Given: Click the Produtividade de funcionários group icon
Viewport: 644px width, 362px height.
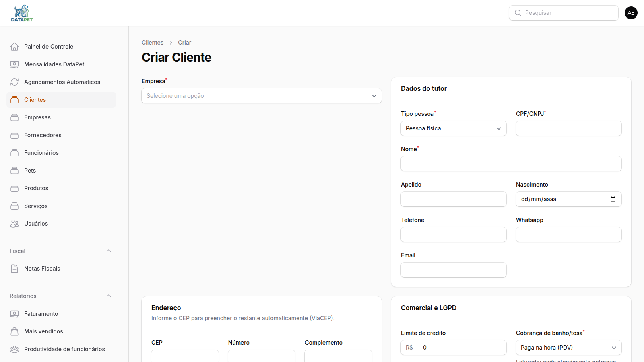Looking at the screenshot, I should pyautogui.click(x=14, y=349).
